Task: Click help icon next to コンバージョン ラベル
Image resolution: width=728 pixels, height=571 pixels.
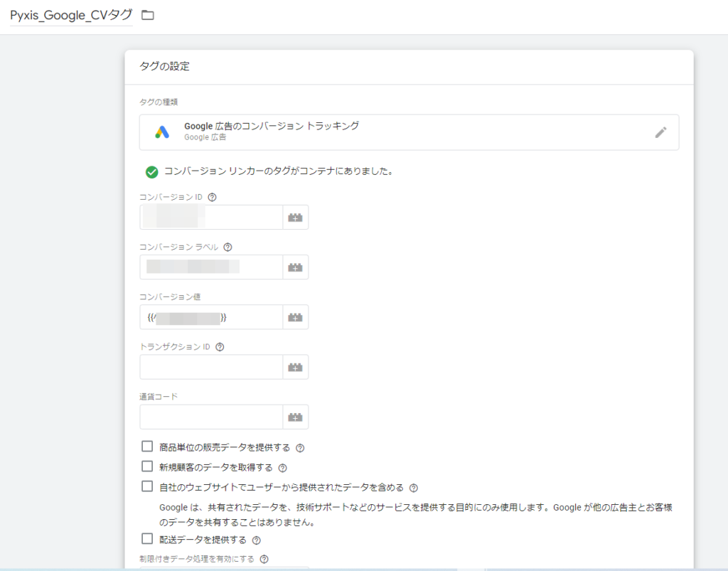Action: coord(227,247)
